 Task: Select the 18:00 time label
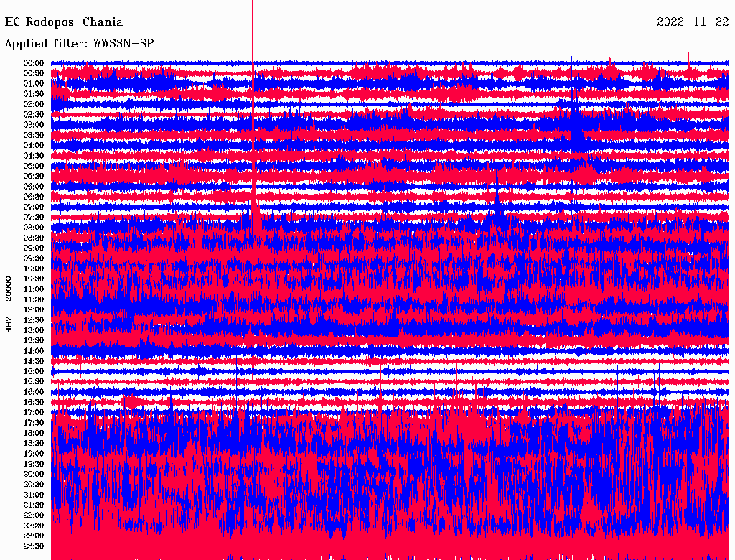click(34, 434)
